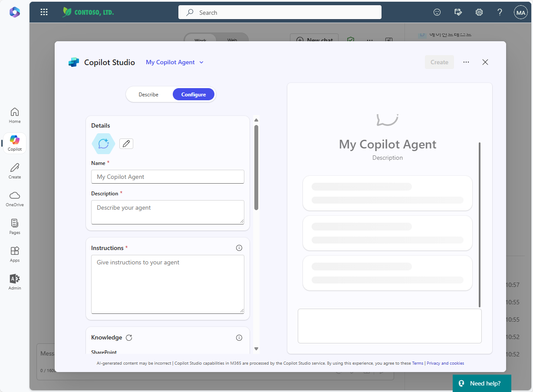Click the Need help? button
Image resolution: width=533 pixels, height=392 pixels.
482,383
